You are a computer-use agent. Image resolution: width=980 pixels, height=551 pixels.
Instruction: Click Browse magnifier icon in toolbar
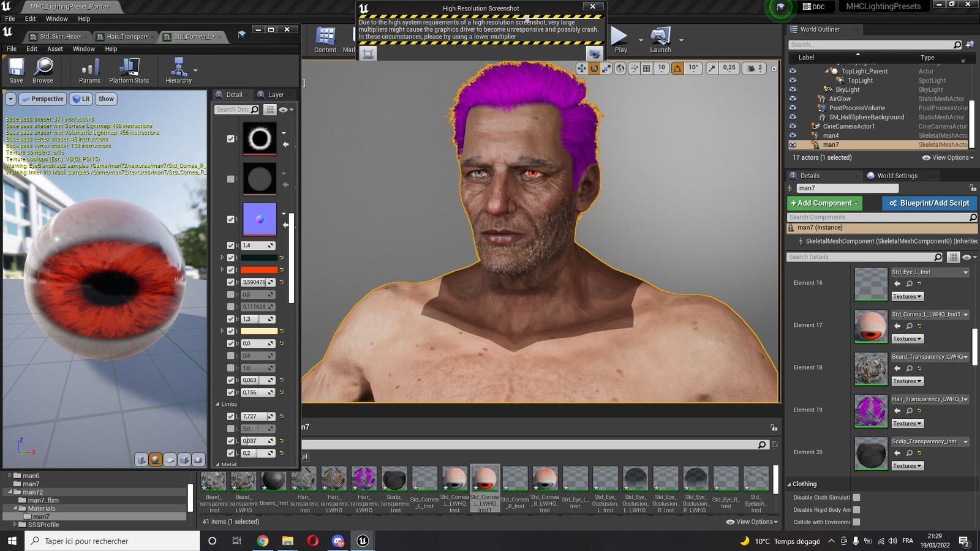click(43, 70)
